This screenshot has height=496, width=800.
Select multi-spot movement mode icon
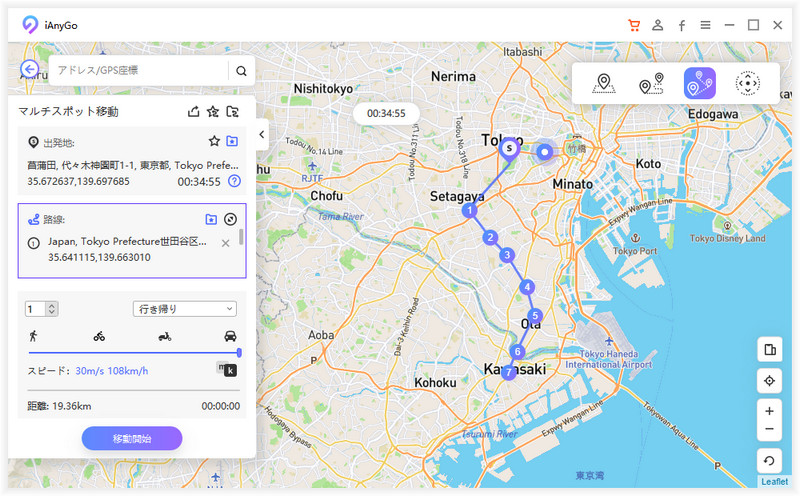pyautogui.click(x=699, y=84)
